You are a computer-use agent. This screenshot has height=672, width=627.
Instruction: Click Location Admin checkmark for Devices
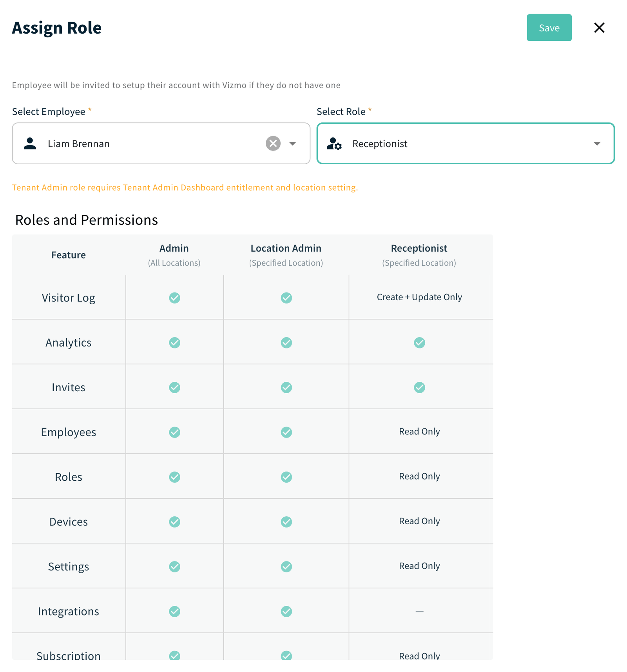286,522
